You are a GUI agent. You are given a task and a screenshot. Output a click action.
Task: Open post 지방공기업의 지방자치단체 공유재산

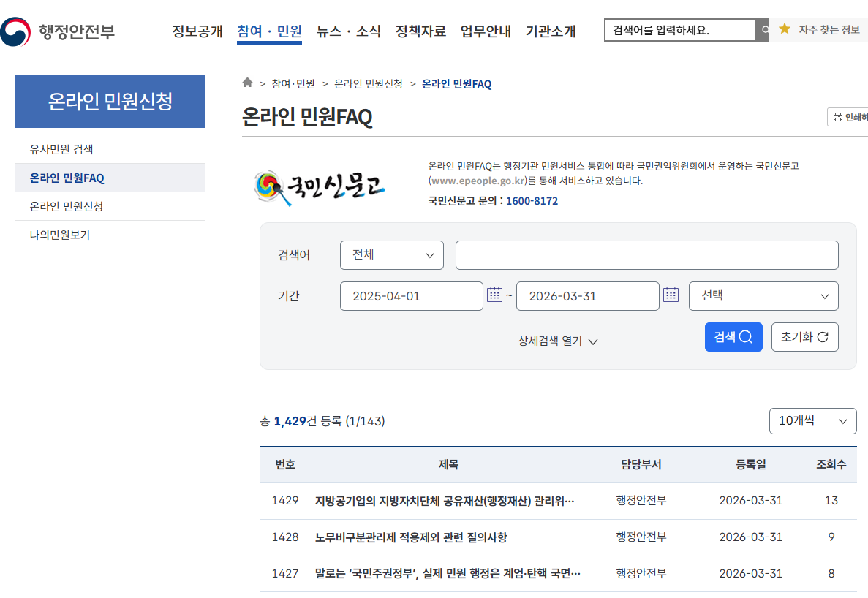coord(445,501)
